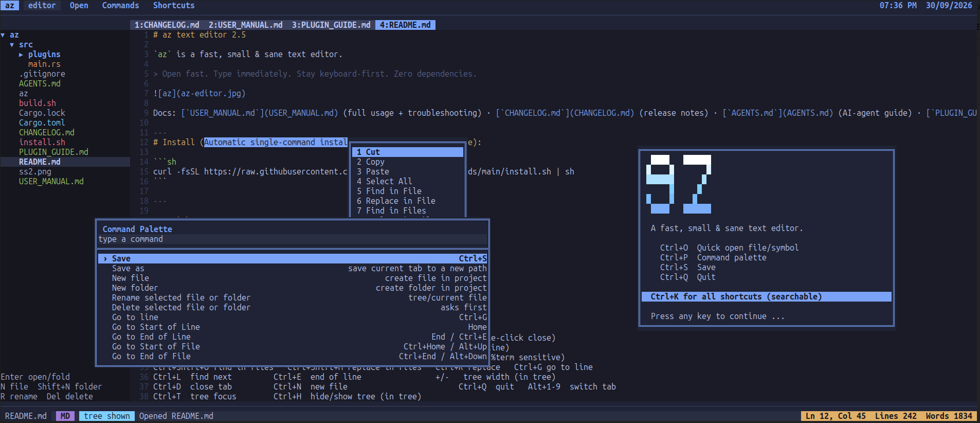The image size is (980, 423).
Task: Choose Replace in File from context menu
Action: pyautogui.click(x=408, y=201)
